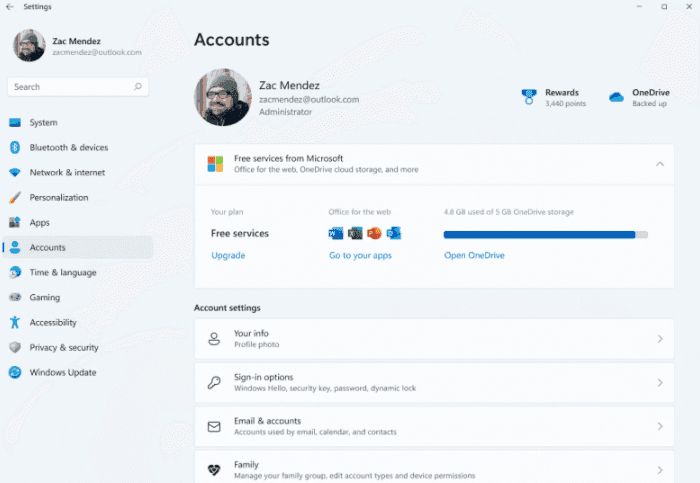Open Family group settings row
Screen dimensions: 700x483
pos(434,467)
